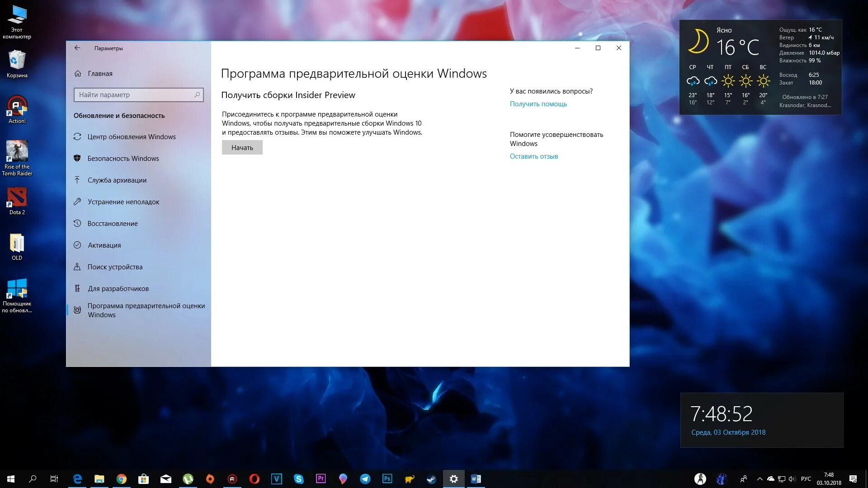Screen dimensions: 868x488
Task: Open Служба архивации settings
Action: [x=117, y=180]
